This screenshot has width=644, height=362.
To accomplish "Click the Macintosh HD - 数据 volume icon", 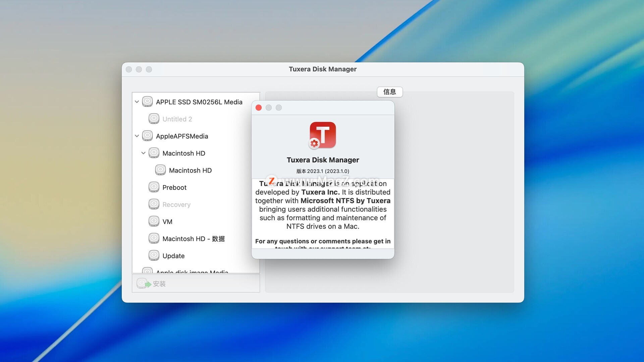I will click(x=154, y=238).
